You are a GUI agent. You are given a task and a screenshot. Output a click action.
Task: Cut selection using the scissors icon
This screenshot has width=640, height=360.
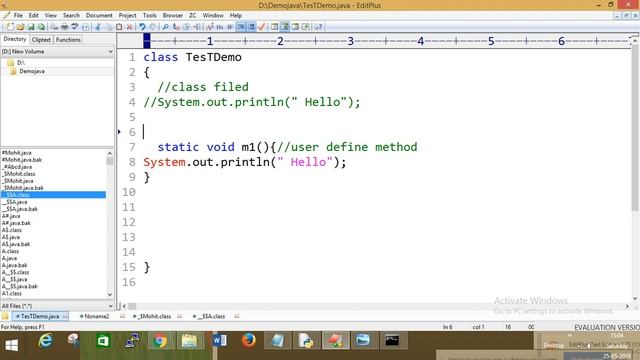[98, 27]
